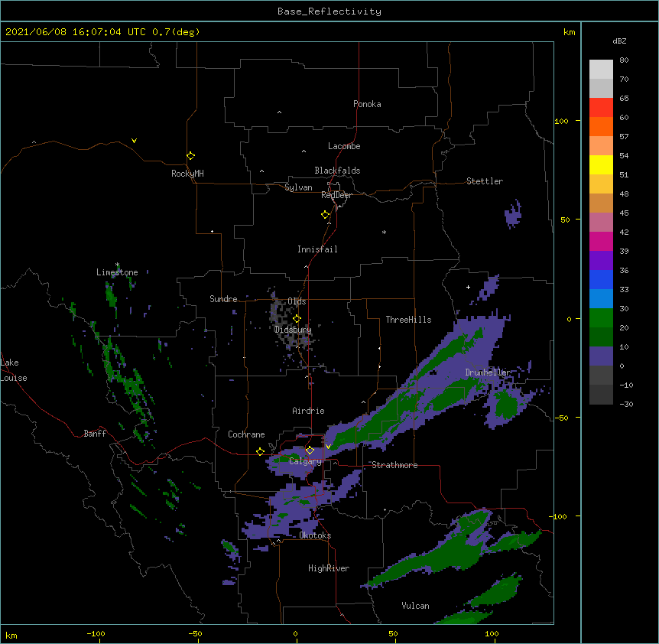Click the Limestone label
659x644 pixels.
point(117,272)
